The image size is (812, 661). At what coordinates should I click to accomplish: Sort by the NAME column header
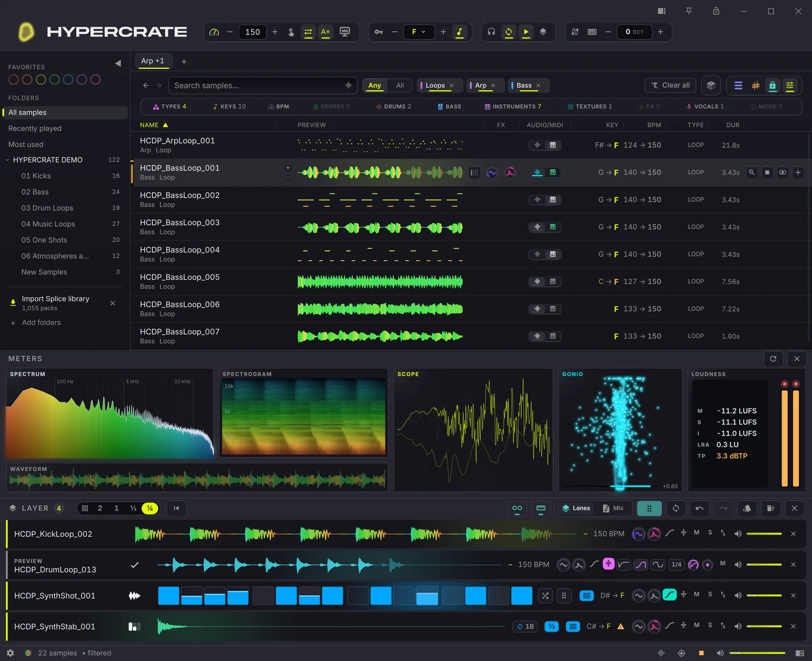point(154,125)
